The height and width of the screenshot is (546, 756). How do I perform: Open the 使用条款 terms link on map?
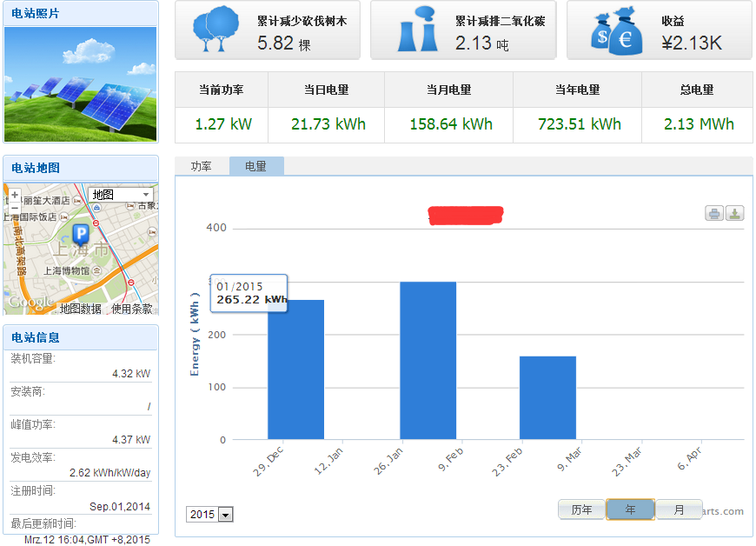point(131,308)
